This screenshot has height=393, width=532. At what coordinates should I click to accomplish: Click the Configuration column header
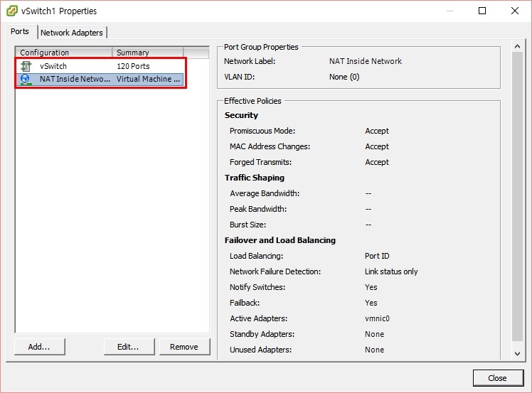pyautogui.click(x=64, y=53)
